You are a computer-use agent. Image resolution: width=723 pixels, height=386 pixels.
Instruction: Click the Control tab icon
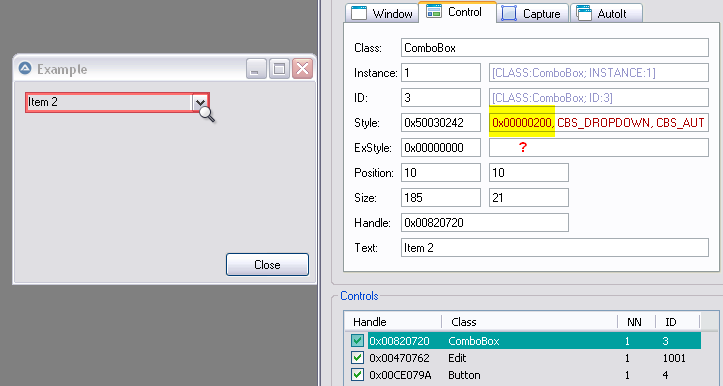point(434,11)
